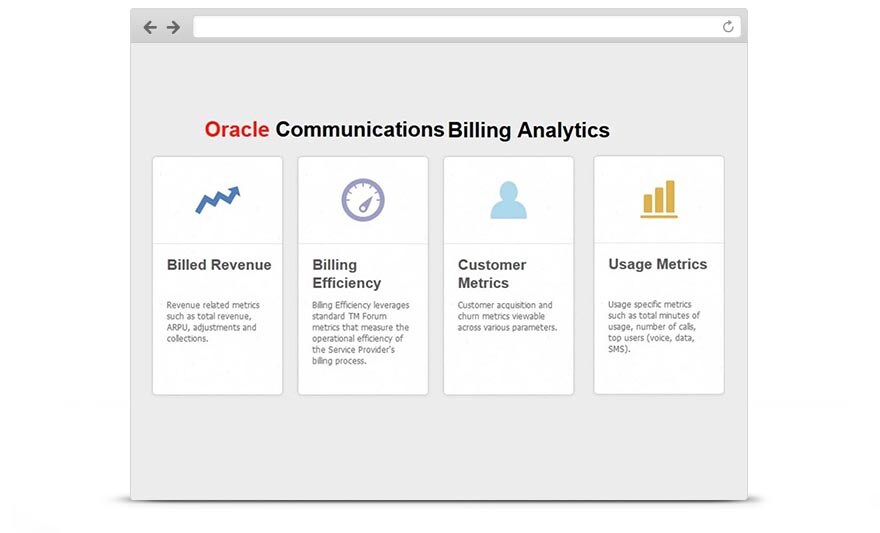880x533 pixels.
Task: Click the Billing Efficiency gauge icon
Action: click(x=363, y=199)
